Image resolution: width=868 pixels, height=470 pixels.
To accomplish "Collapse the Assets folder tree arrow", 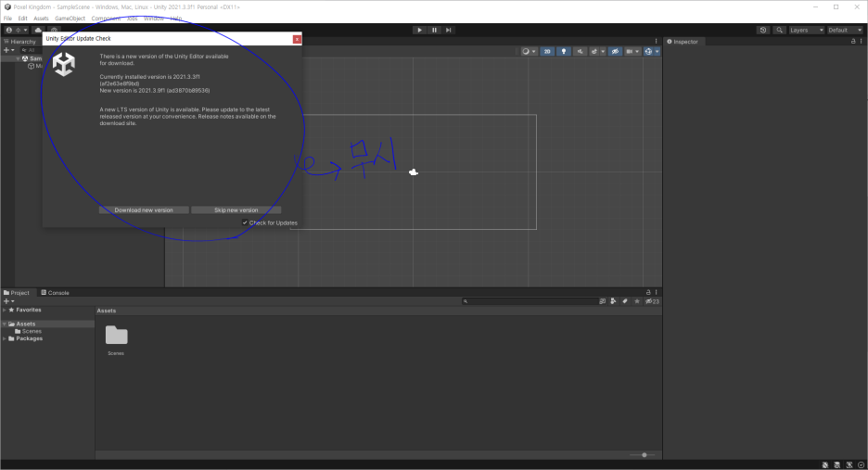I will point(5,324).
